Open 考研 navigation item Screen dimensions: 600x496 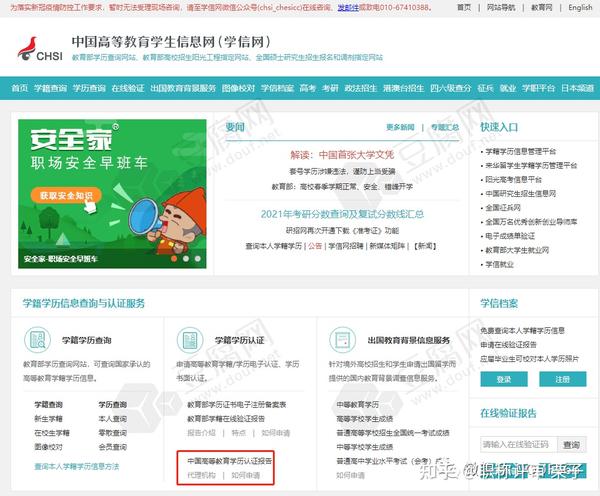point(330,88)
